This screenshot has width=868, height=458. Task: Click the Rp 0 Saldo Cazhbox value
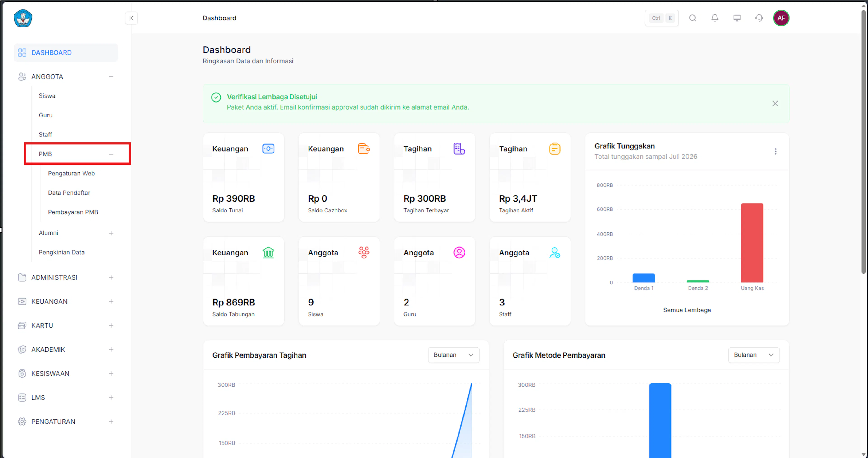pos(317,198)
